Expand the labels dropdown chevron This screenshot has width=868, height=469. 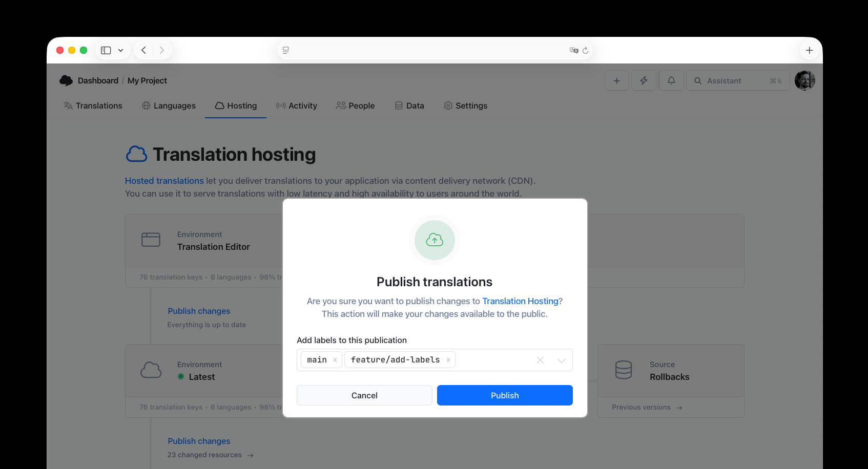(562, 360)
